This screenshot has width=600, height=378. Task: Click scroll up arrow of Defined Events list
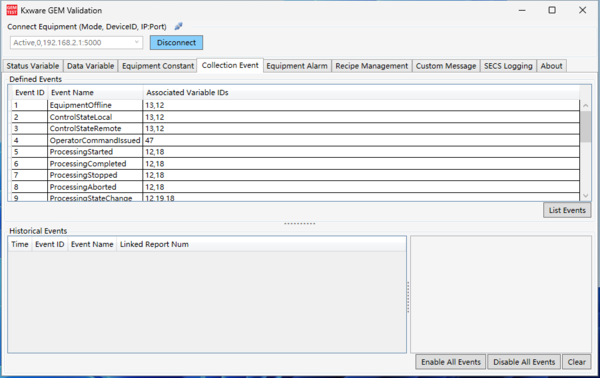click(x=585, y=105)
